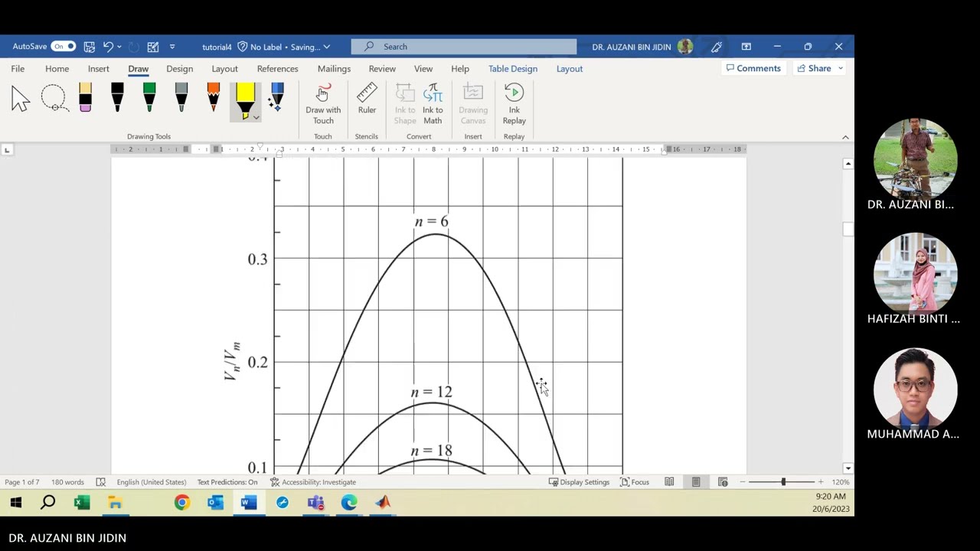The image size is (980, 551).
Task: Pick the orange pencil
Action: point(214,99)
